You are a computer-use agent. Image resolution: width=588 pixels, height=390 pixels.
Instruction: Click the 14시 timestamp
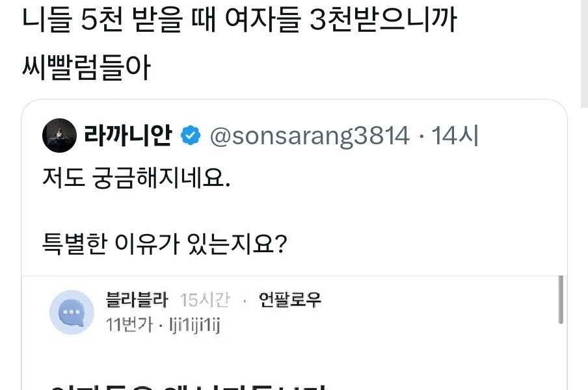[x=455, y=136]
